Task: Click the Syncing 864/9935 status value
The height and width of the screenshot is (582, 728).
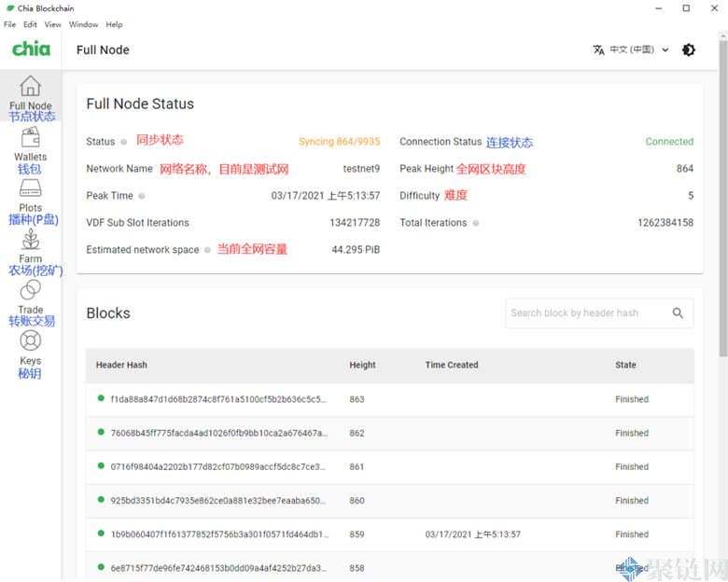Action: point(340,142)
